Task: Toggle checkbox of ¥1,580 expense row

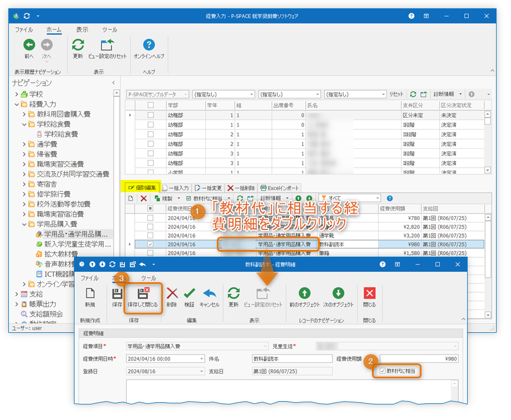Action: pos(150,253)
